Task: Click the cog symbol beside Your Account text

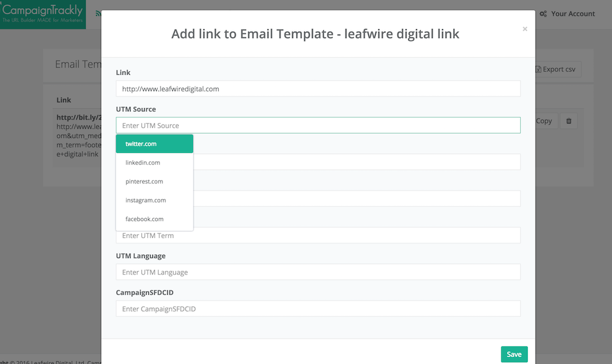Action: point(543,14)
